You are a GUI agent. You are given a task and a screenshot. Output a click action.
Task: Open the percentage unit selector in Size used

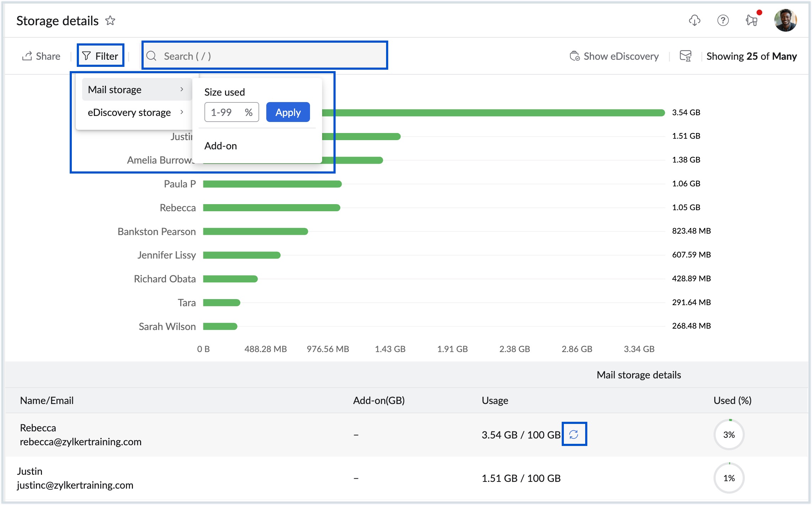click(248, 112)
